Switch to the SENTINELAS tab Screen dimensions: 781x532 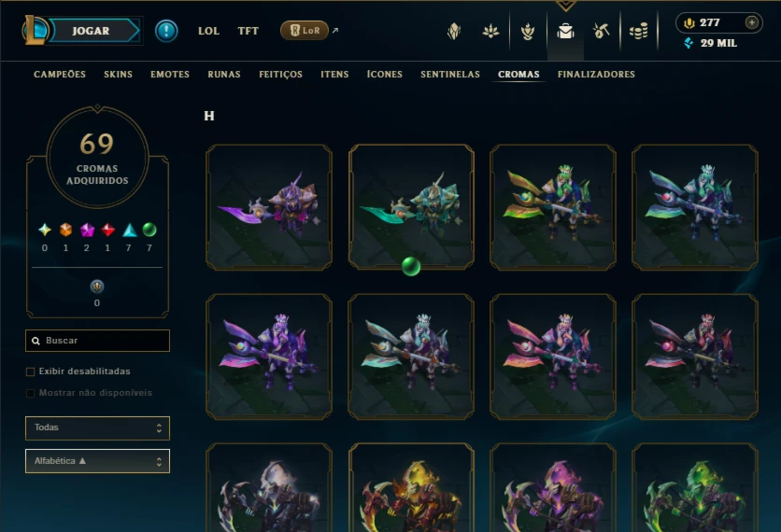(x=450, y=74)
